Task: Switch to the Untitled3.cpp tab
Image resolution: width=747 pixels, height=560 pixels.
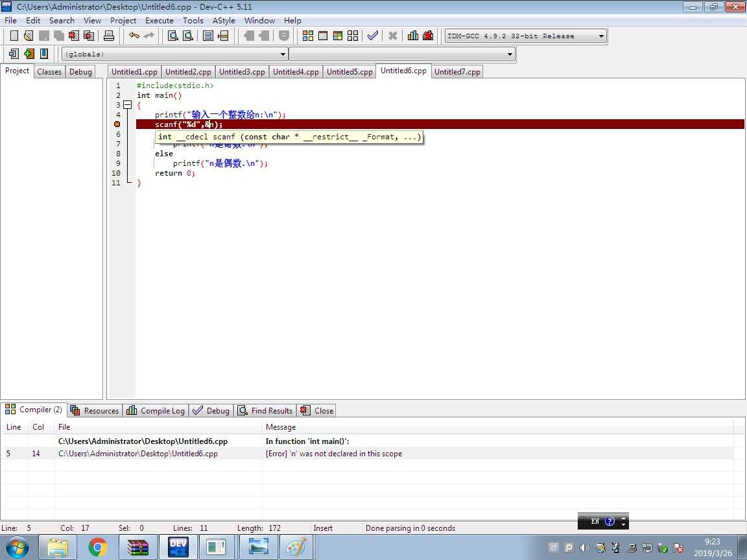Action: coord(242,72)
